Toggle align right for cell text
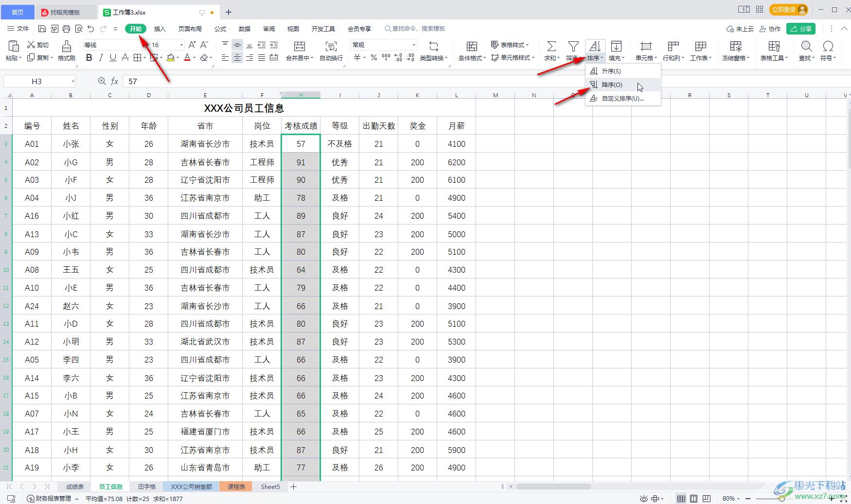Image resolution: width=851 pixels, height=504 pixels. pos(249,58)
